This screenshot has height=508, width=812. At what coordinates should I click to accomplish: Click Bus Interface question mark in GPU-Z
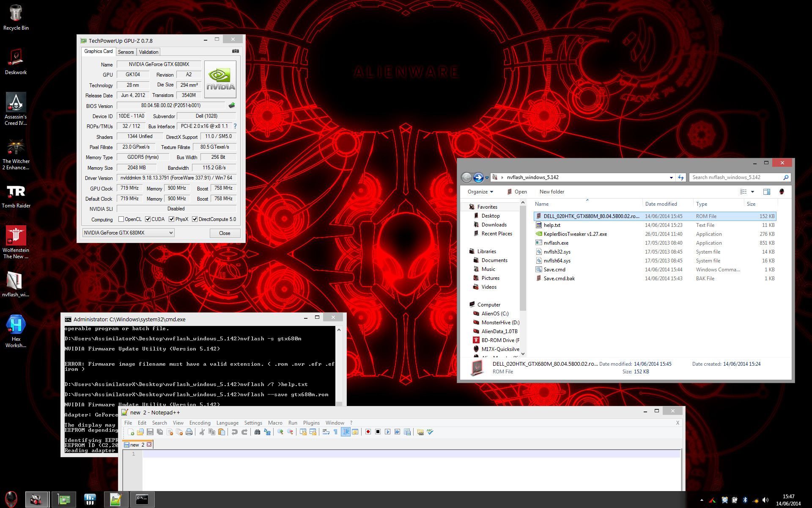[235, 126]
